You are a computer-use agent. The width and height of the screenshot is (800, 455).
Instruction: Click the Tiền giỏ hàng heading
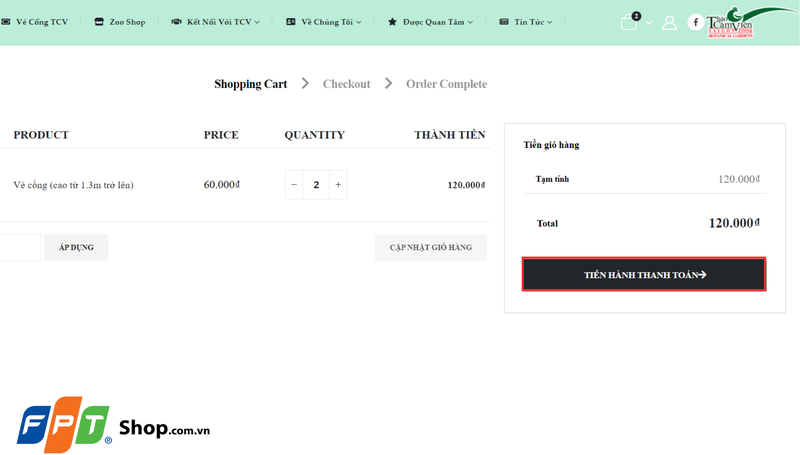(x=551, y=145)
